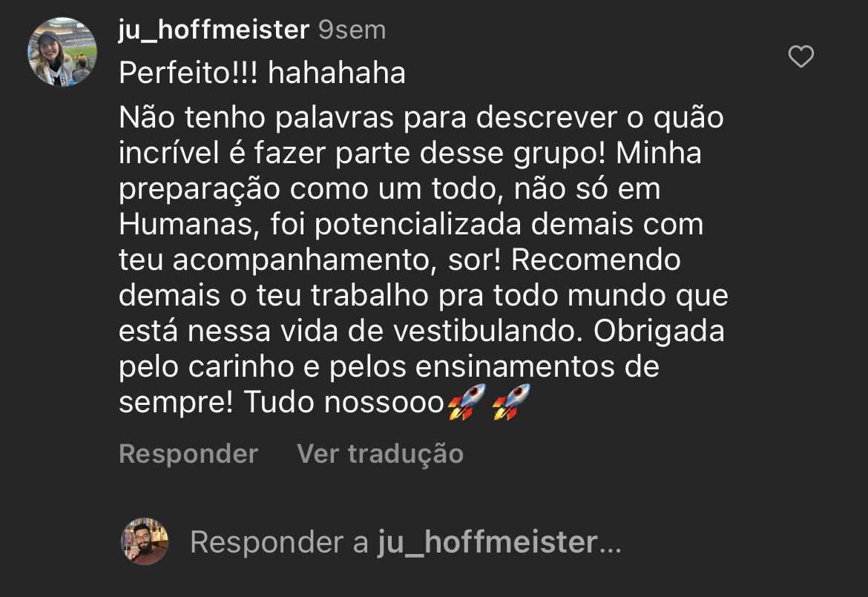
Task: Click the word 'Obrigada' in the comment
Action: (x=659, y=331)
